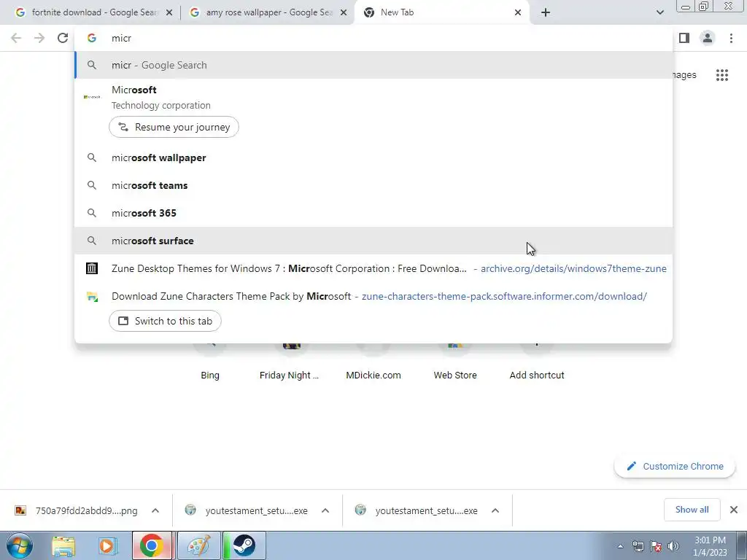This screenshot has height=560, width=747.
Task: Go back with the back arrow
Action: (x=16, y=38)
